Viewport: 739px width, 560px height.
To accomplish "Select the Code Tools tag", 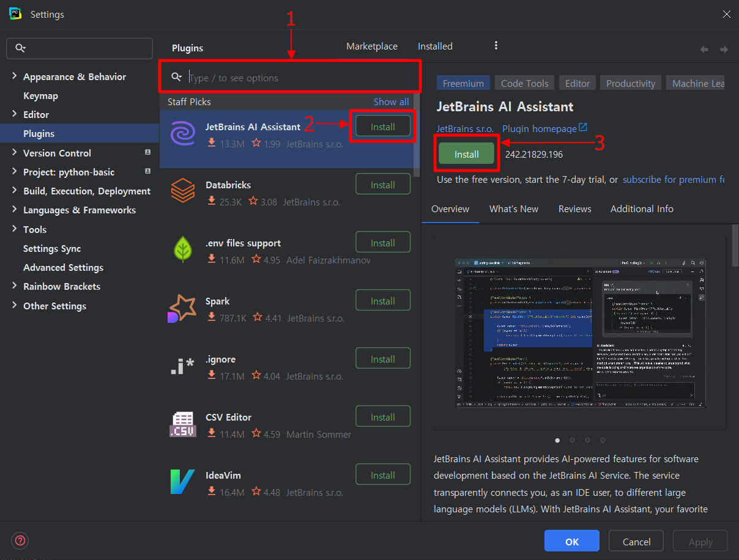I will [525, 83].
